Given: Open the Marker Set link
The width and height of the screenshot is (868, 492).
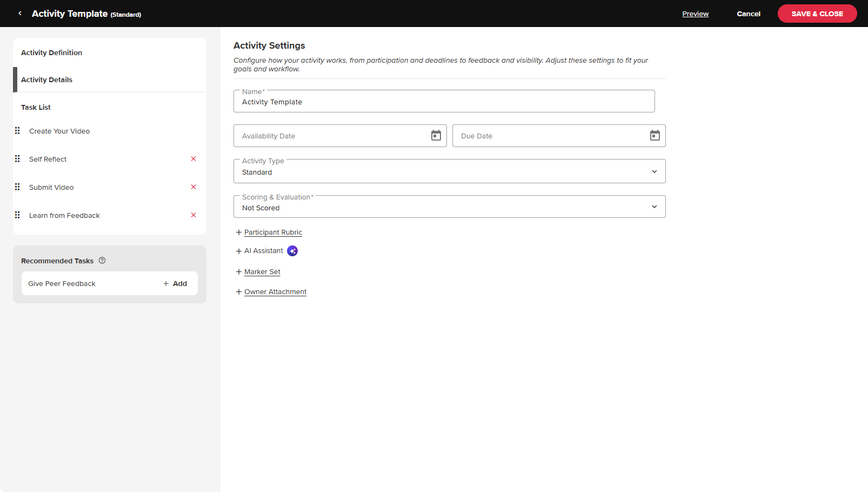Looking at the screenshot, I should (x=262, y=272).
